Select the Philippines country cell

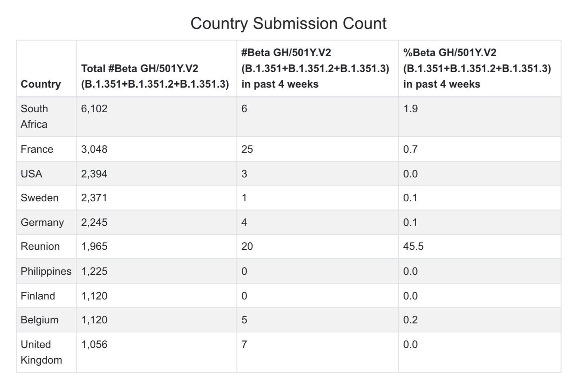click(46, 271)
